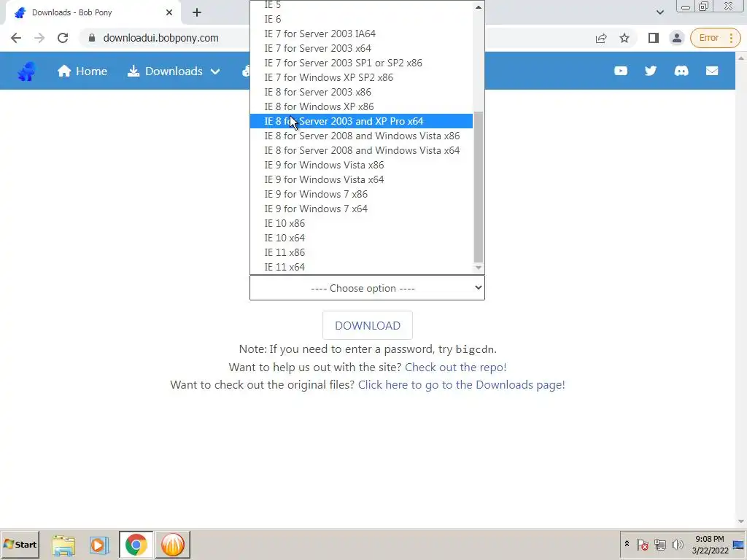Follow the link to the Downloads page
This screenshot has height=560, width=747.
pyautogui.click(x=462, y=385)
